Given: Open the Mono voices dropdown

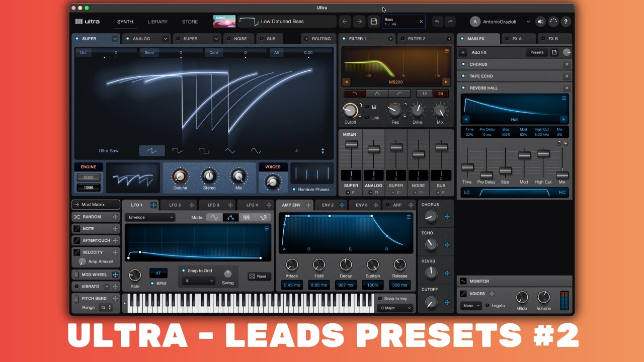Looking at the screenshot, I should [471, 306].
